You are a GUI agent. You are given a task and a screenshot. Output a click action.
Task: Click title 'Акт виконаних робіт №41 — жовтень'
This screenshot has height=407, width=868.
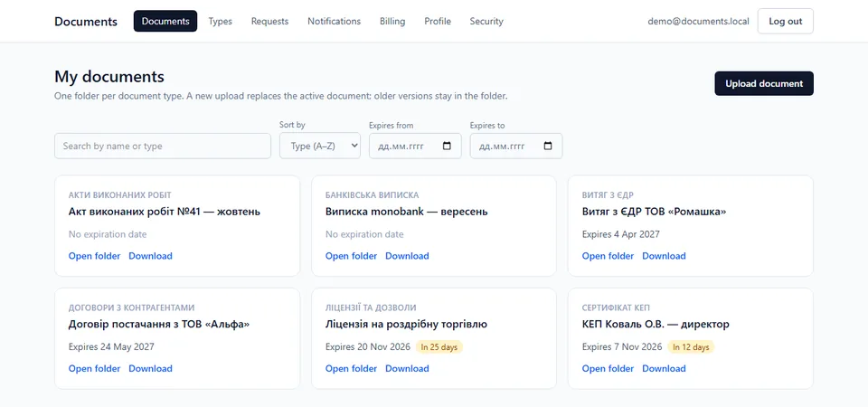(x=165, y=212)
